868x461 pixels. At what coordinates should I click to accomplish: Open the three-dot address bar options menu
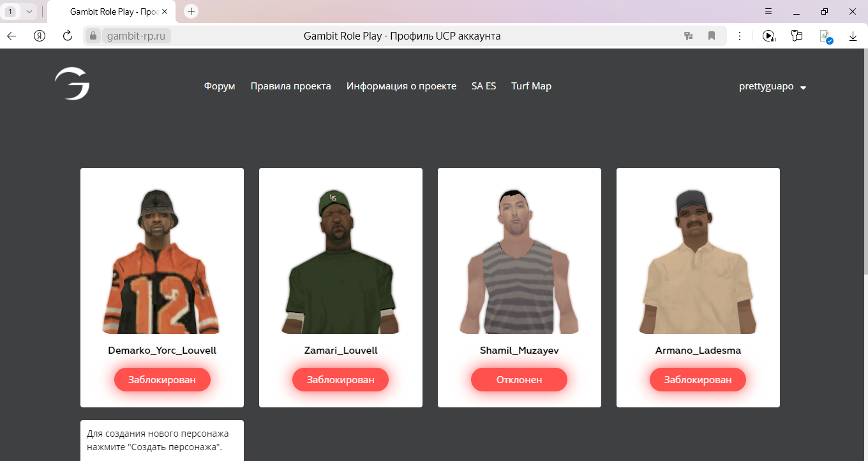(740, 36)
